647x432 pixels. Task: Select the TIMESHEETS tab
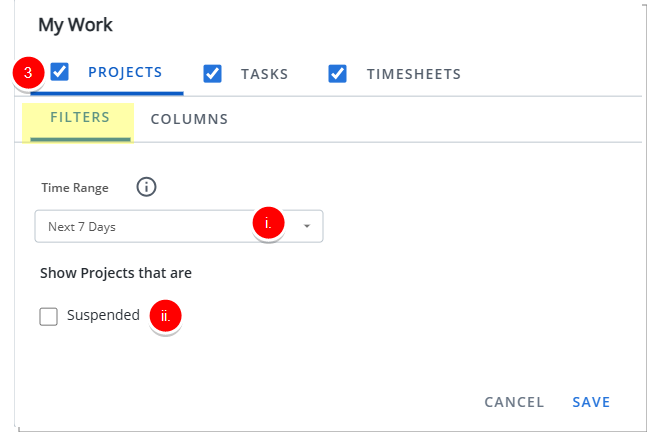(413, 74)
